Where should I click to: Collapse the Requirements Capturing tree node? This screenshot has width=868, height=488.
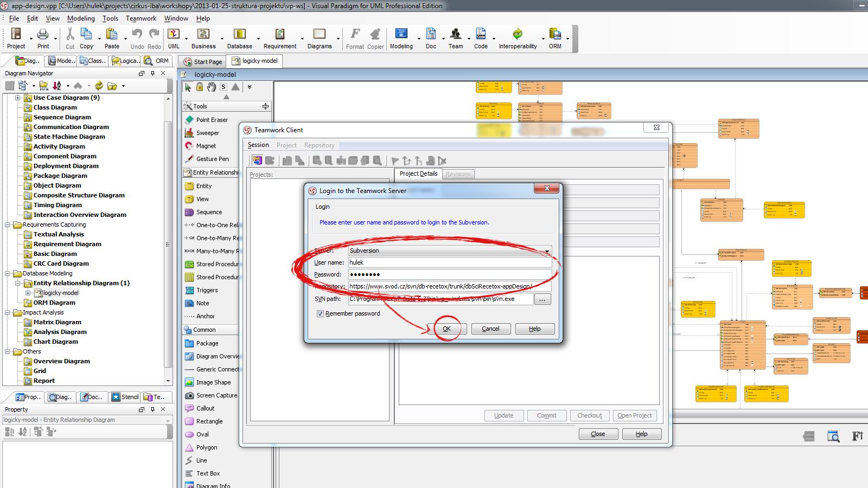8,224
